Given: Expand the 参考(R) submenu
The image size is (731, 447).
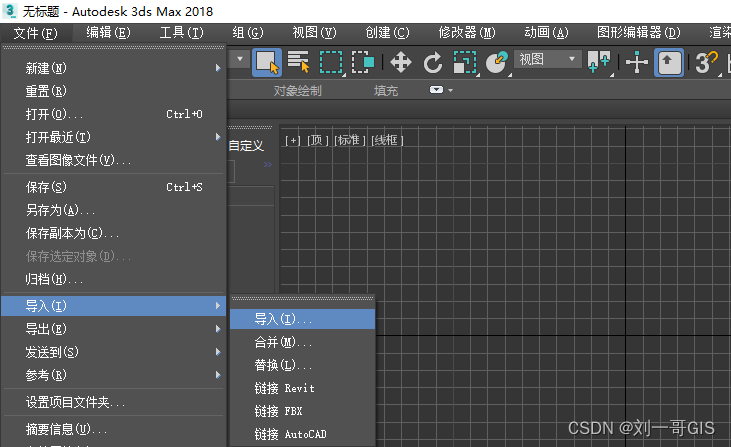Looking at the screenshot, I should tap(114, 375).
